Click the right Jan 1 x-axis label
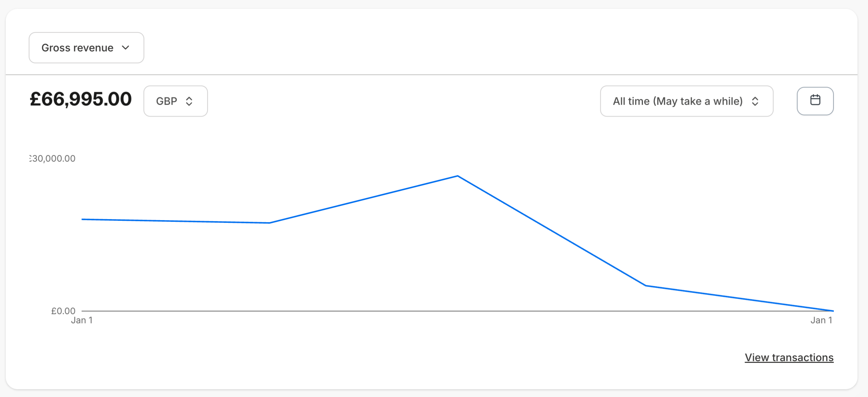868x397 pixels. [821, 320]
